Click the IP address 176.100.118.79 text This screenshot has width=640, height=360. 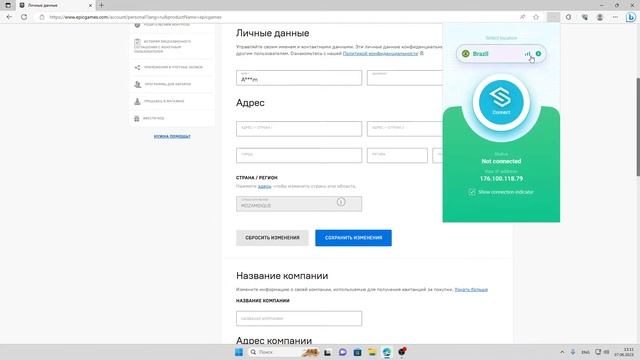(501, 179)
